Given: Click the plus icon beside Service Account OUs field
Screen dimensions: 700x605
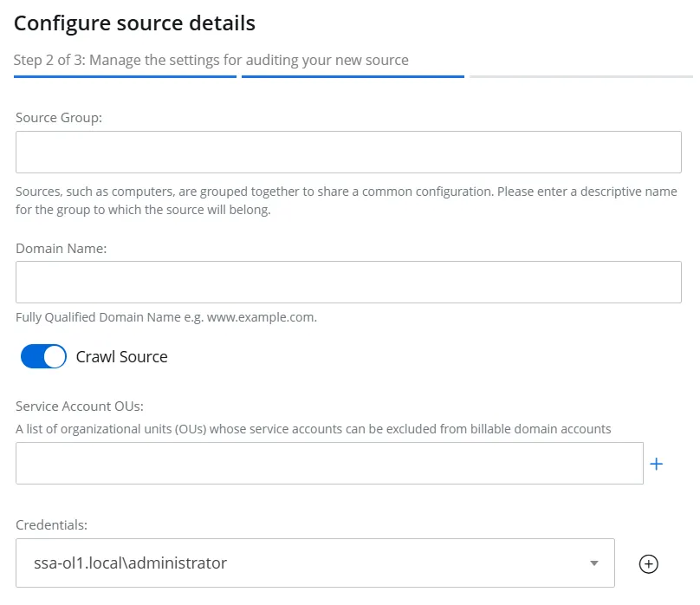Looking at the screenshot, I should (x=656, y=464).
